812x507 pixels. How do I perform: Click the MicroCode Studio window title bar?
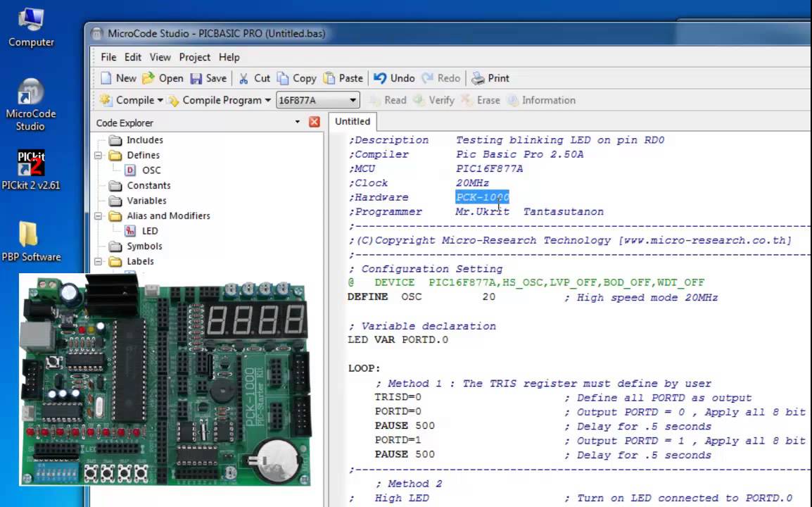[x=448, y=34]
